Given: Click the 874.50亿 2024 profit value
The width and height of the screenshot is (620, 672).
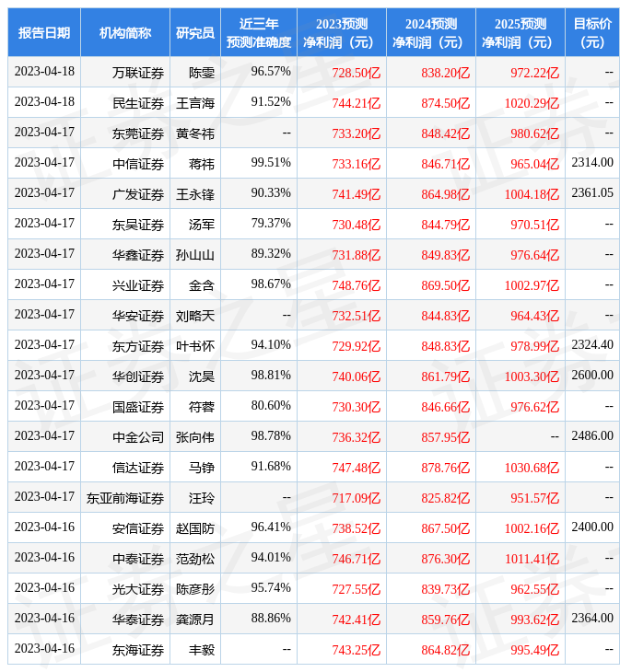Looking at the screenshot, I should (446, 103).
